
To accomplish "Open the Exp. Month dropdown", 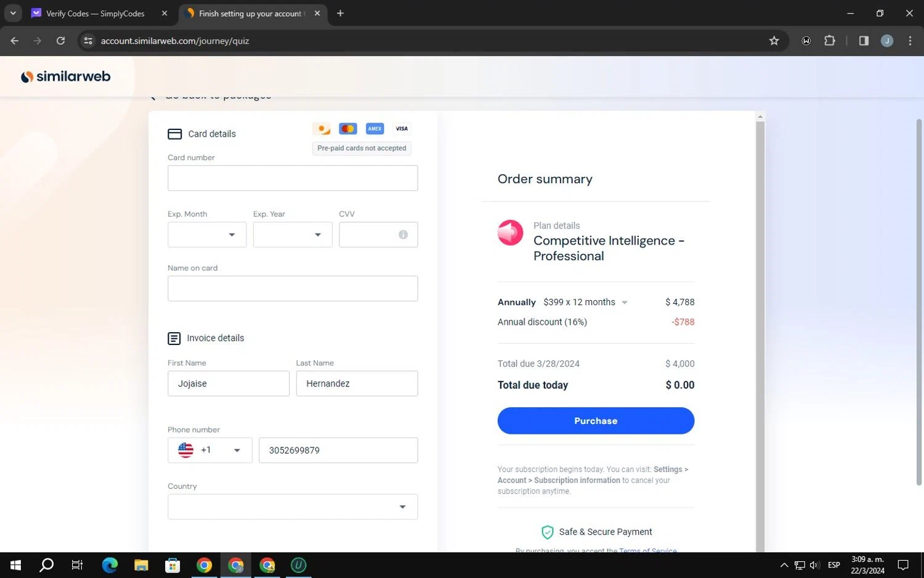I will point(207,235).
